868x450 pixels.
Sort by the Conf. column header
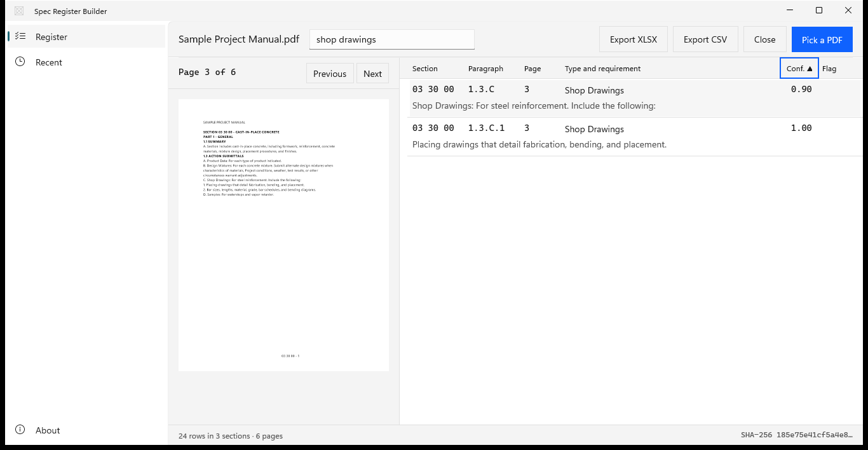pyautogui.click(x=799, y=69)
